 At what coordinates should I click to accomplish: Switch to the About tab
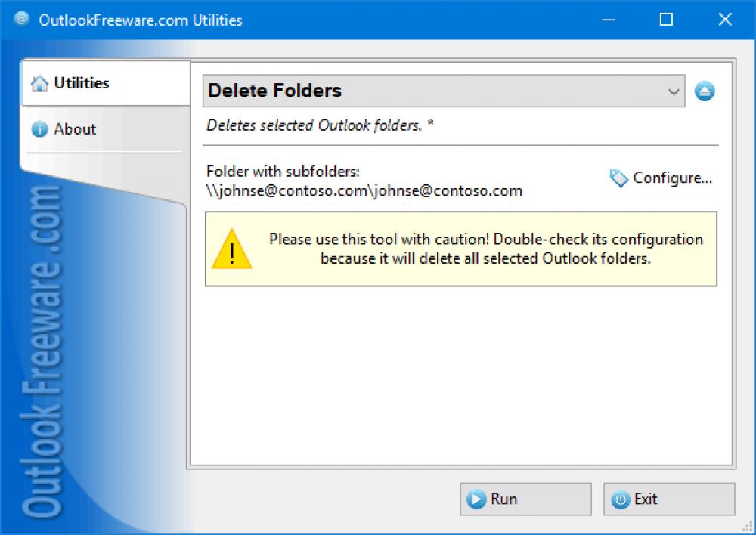pyautogui.click(x=75, y=129)
